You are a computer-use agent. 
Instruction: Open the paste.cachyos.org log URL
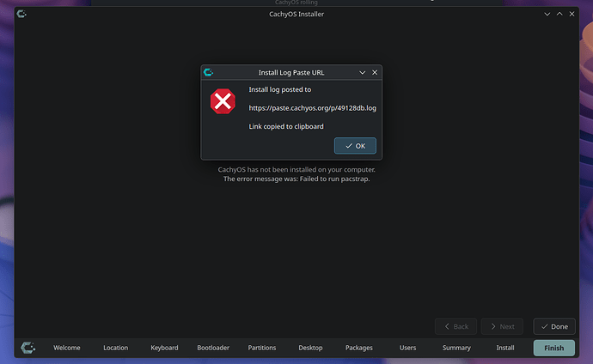click(312, 108)
